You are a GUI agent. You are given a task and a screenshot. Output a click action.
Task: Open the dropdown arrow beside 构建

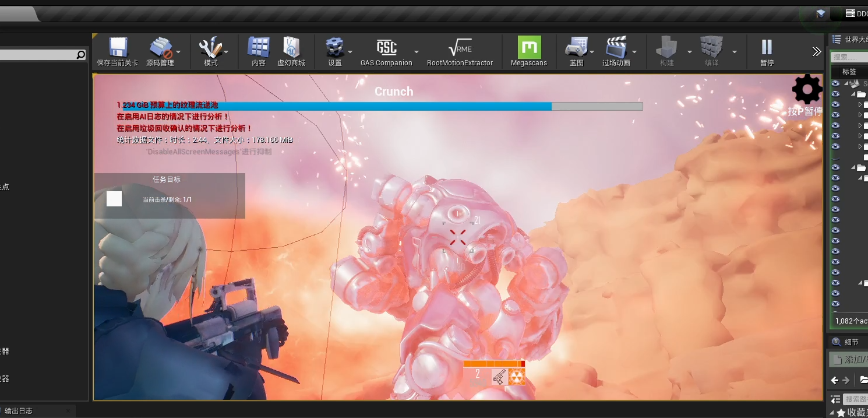[x=690, y=51]
